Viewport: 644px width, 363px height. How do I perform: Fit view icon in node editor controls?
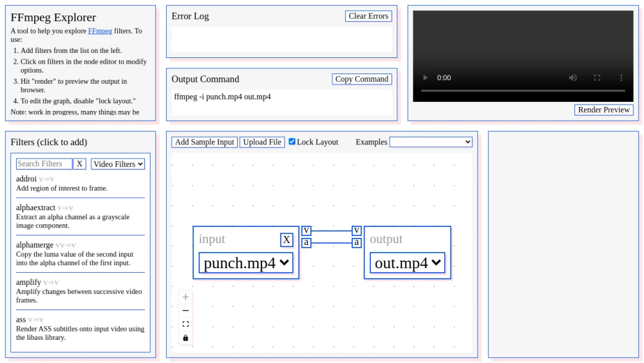pyautogui.click(x=185, y=324)
